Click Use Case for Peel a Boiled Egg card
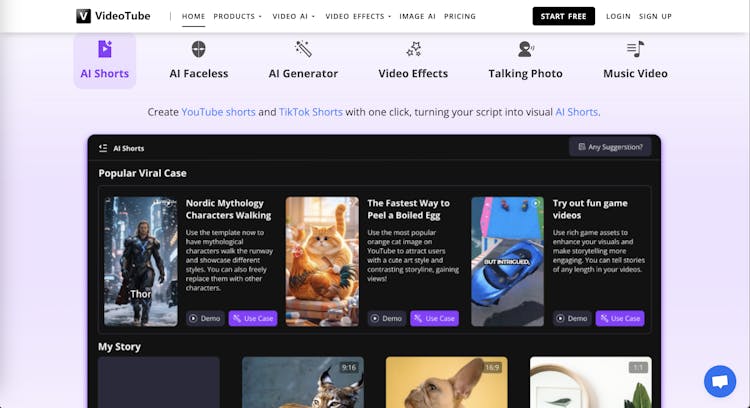Screen dimensions: 750x408 point(434,318)
